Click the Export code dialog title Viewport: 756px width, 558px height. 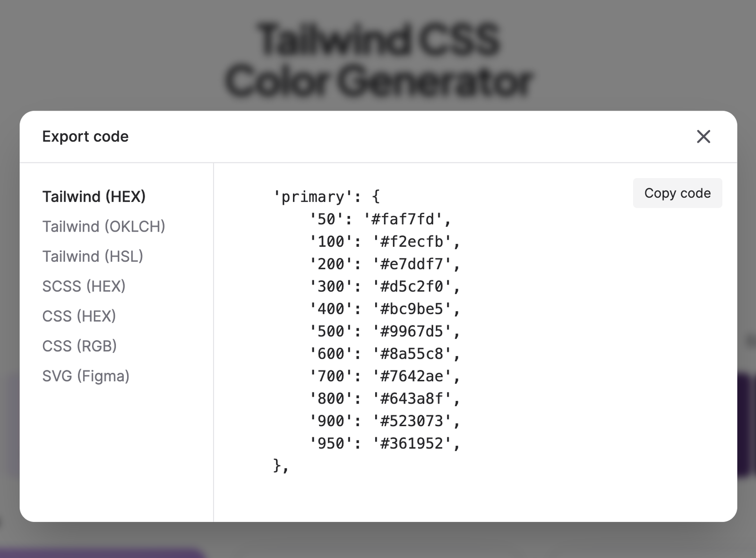tap(85, 137)
